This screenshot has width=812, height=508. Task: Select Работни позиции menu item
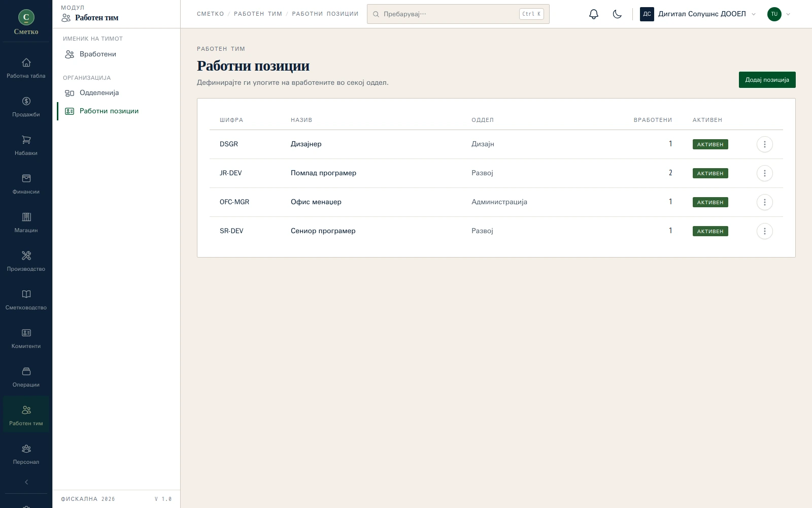tap(116, 111)
